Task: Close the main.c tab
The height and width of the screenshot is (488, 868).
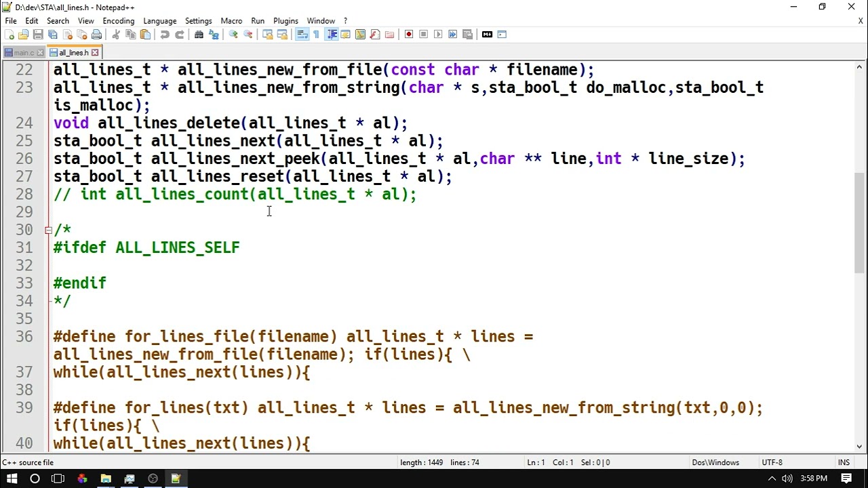Action: [x=40, y=53]
